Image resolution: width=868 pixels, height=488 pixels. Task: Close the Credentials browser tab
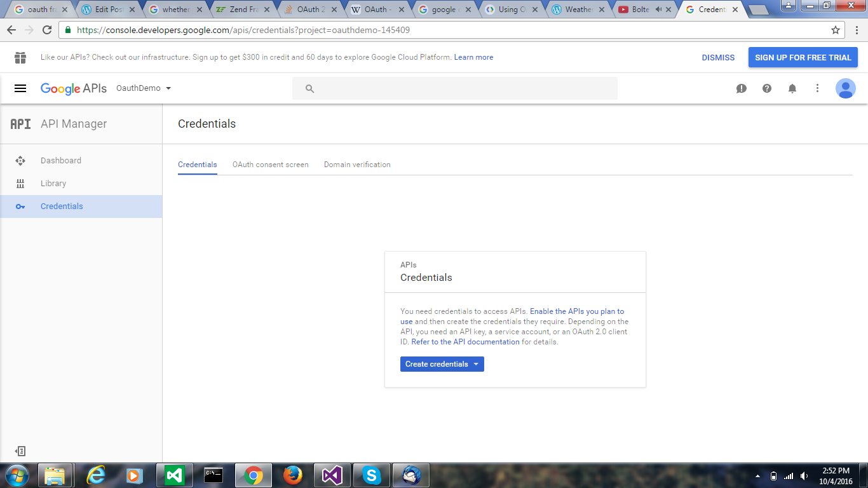click(x=735, y=10)
